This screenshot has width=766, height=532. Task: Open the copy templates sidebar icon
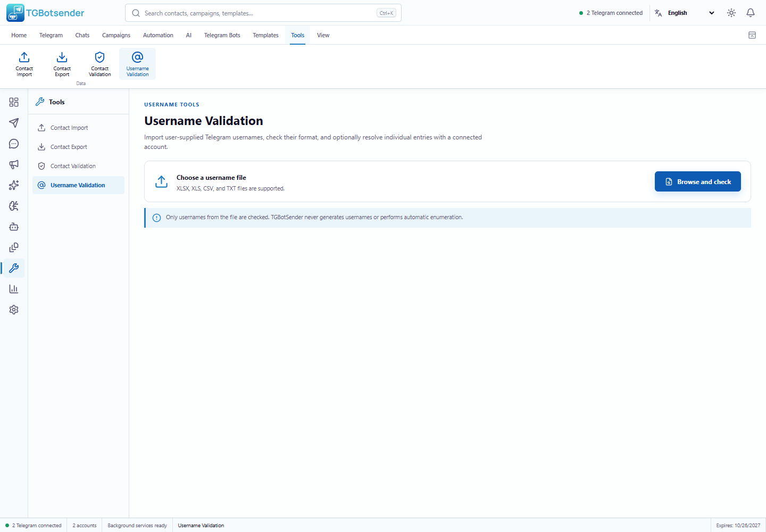tap(14, 247)
